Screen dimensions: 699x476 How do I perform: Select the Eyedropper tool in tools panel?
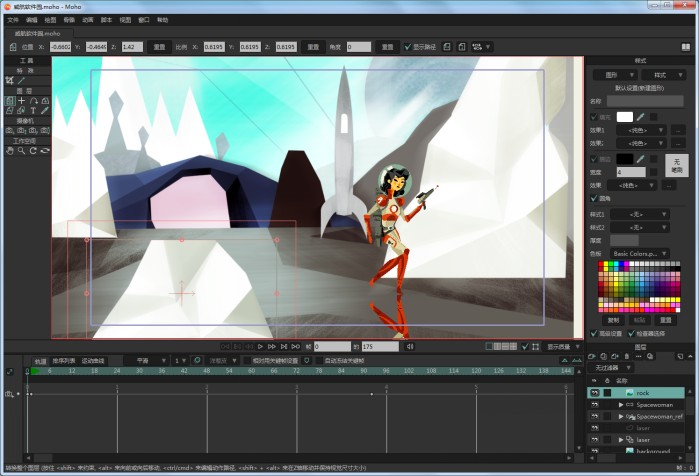[45, 111]
